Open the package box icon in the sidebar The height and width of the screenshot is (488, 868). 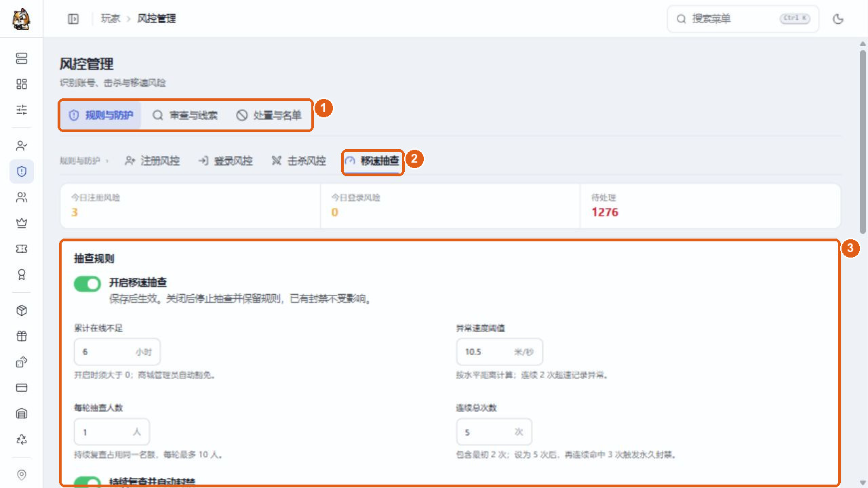(22, 310)
